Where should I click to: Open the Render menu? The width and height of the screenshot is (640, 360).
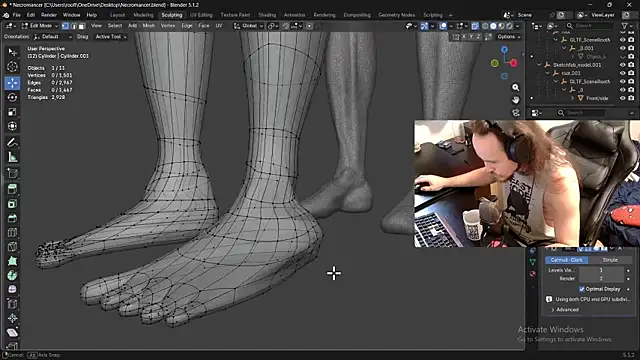(49, 15)
